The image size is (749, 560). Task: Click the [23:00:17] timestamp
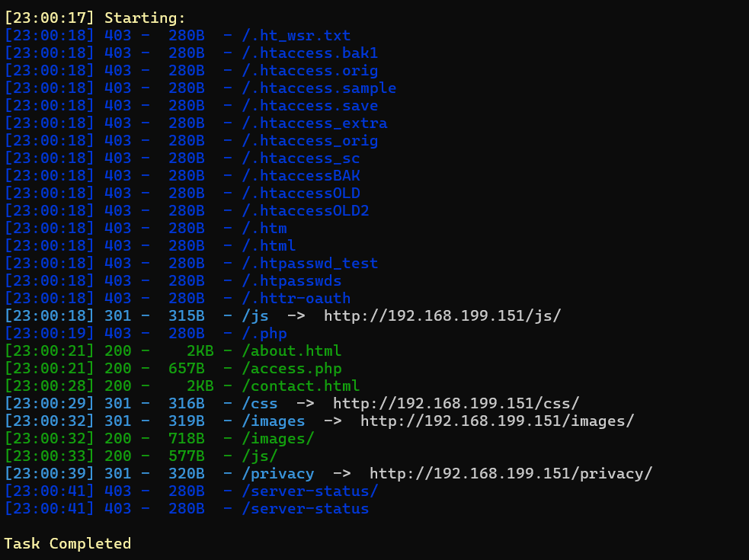[x=50, y=18]
